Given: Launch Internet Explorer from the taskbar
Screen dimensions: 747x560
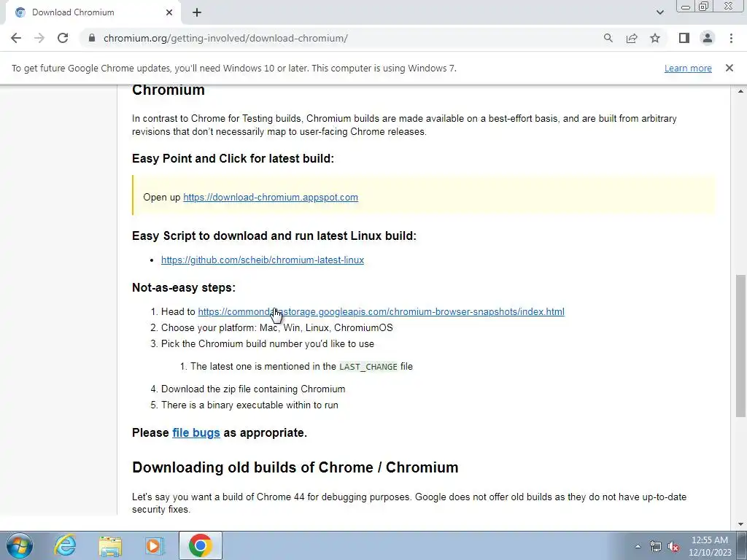Looking at the screenshot, I should tap(65, 545).
